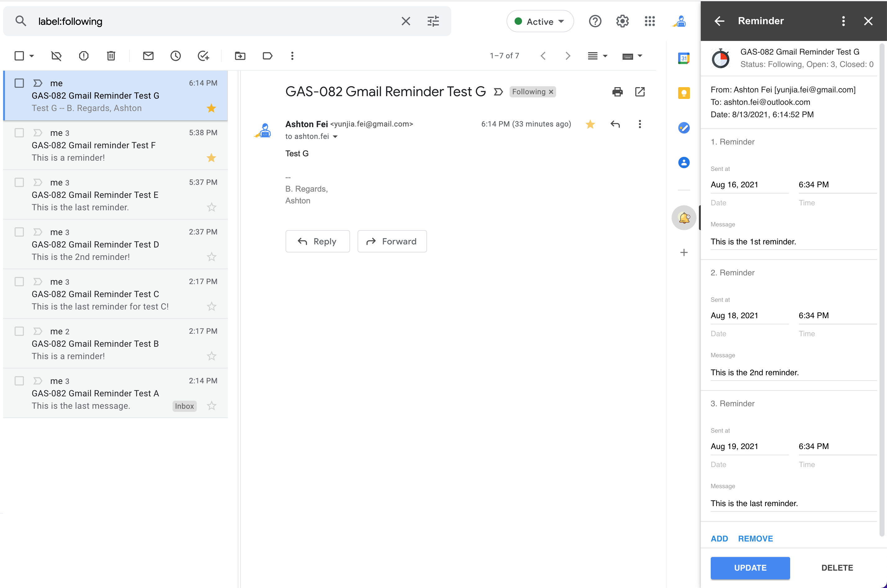Open toolbar More options three-dot menu
The width and height of the screenshot is (887, 588).
click(x=292, y=56)
